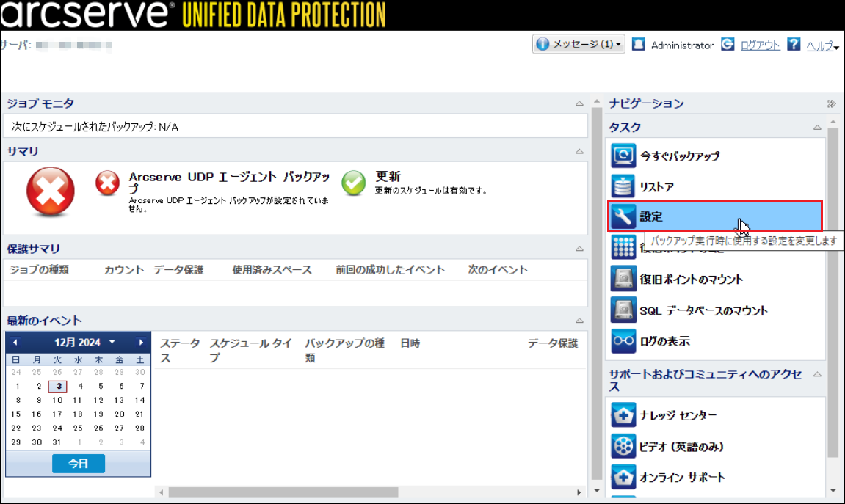Click the blue info icon by メッセージ

coord(543,44)
